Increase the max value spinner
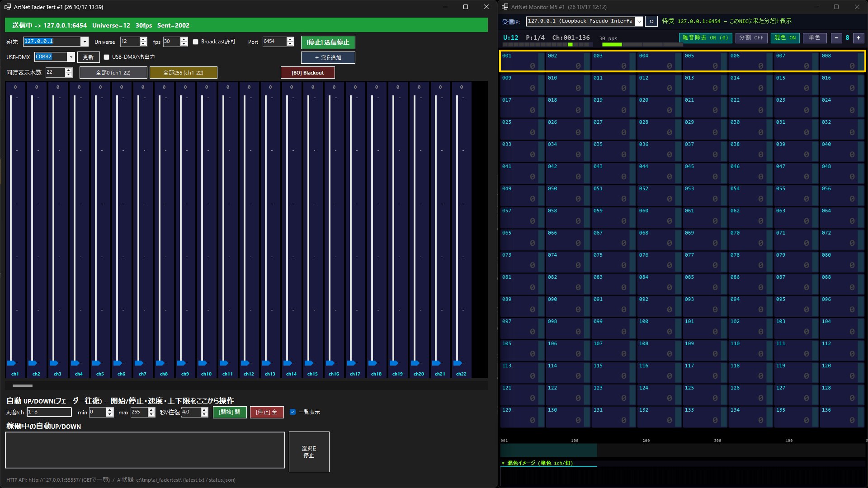 [x=151, y=410]
